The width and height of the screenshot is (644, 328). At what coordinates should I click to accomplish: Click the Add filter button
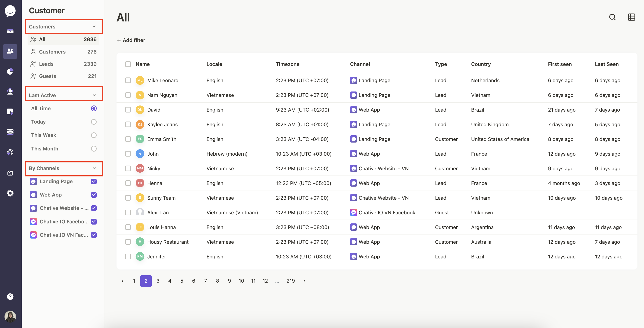click(x=131, y=40)
